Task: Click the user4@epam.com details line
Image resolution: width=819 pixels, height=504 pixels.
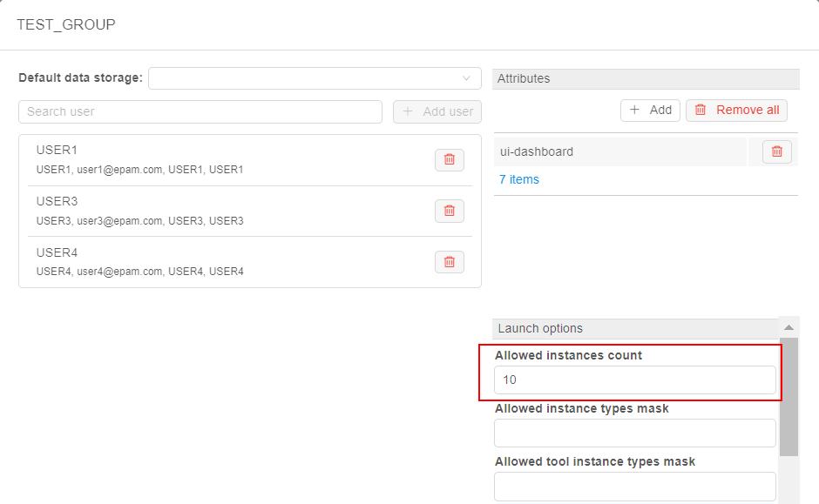Action: point(140,272)
